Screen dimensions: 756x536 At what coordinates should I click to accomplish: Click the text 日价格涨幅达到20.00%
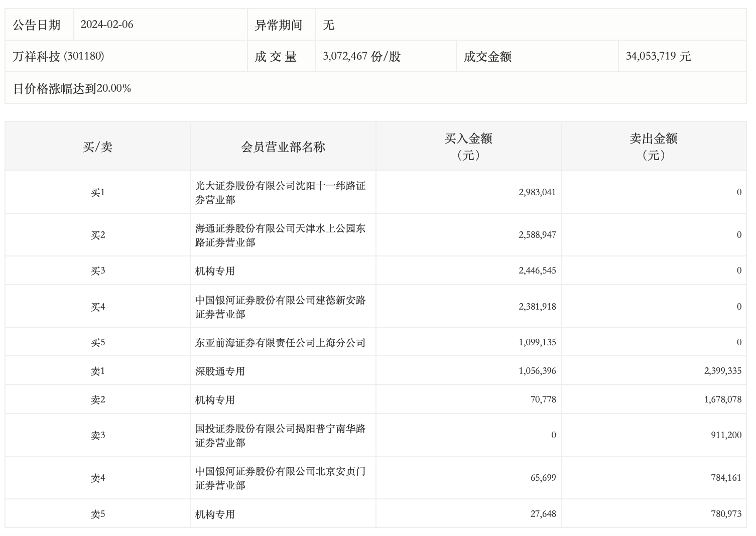72,89
